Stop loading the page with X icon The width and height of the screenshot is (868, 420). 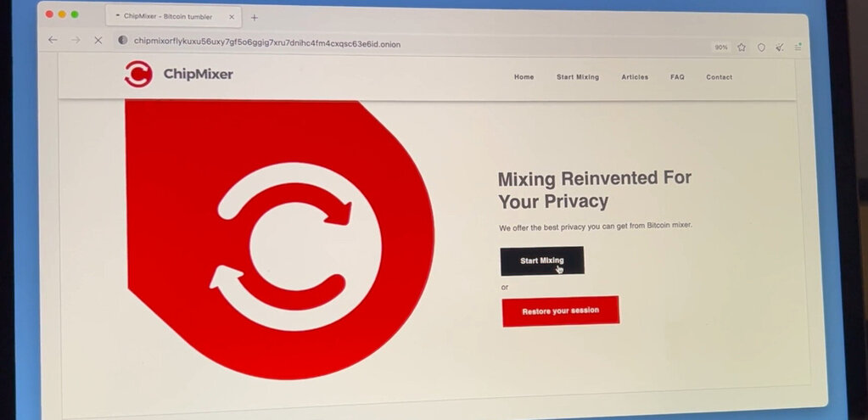point(98,41)
